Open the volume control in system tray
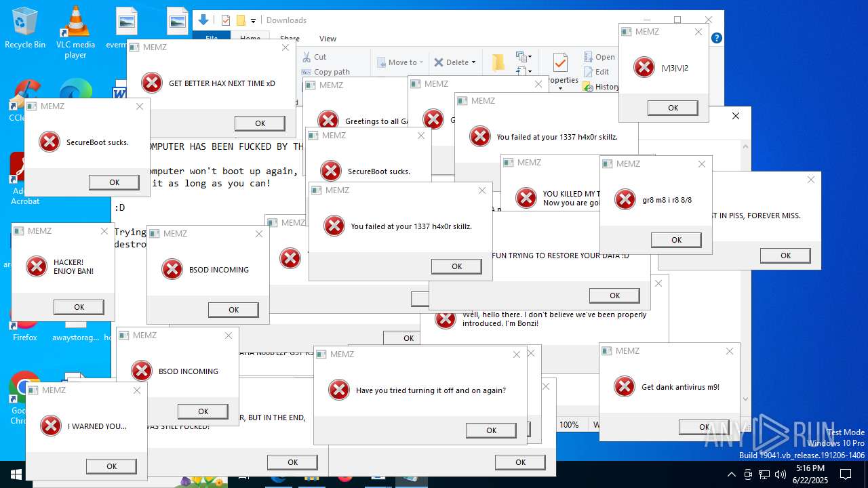Image resolution: width=868 pixels, height=488 pixels. (781, 474)
